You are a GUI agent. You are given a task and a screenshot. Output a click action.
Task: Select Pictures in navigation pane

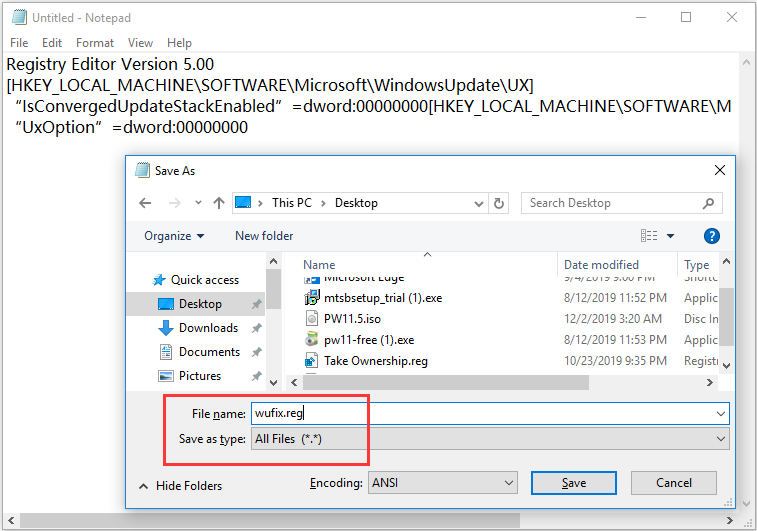[x=199, y=376]
